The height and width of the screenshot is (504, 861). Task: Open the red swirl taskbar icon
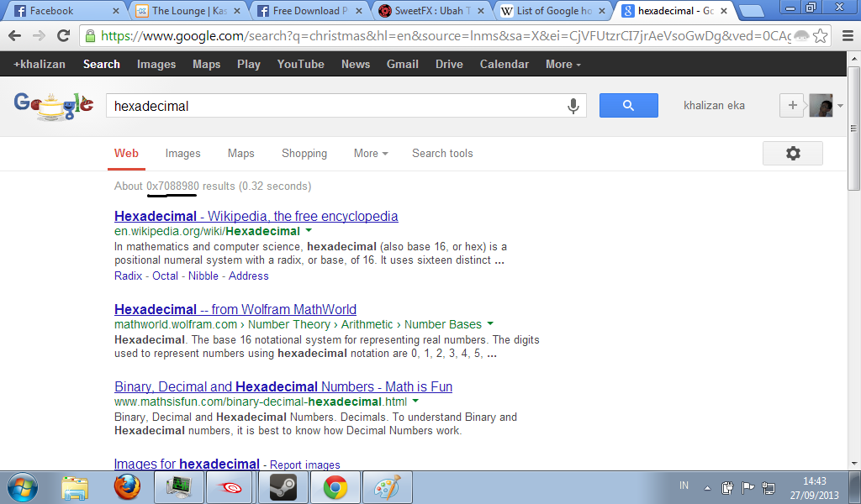230,487
